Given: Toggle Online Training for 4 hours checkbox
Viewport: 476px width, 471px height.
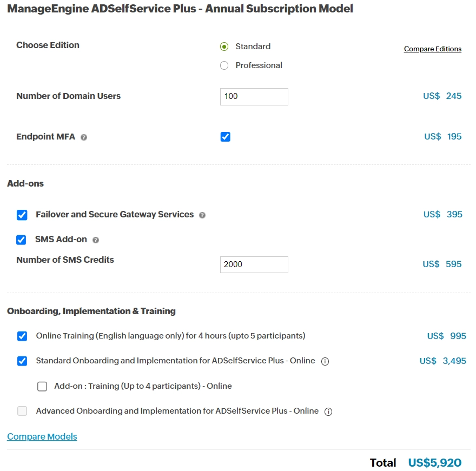Looking at the screenshot, I should pos(22,336).
